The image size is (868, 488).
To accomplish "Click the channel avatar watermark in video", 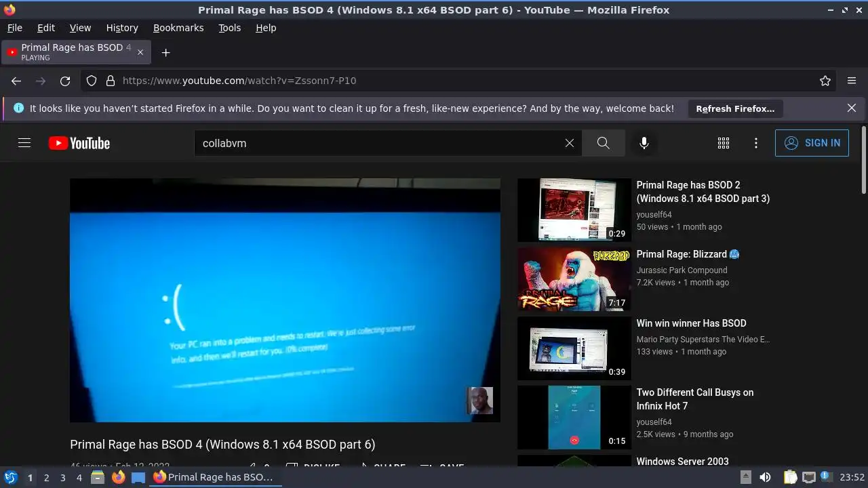I will pos(479,401).
